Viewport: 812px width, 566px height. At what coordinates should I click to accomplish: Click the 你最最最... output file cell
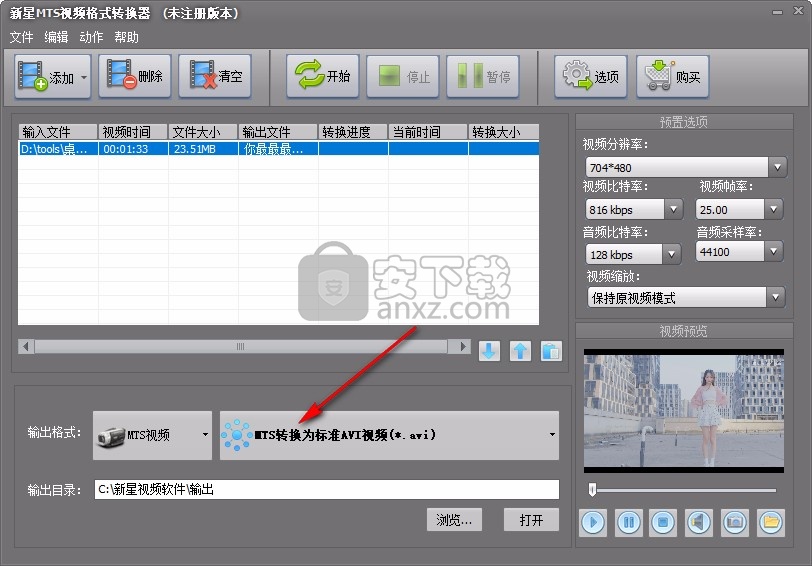coord(278,149)
